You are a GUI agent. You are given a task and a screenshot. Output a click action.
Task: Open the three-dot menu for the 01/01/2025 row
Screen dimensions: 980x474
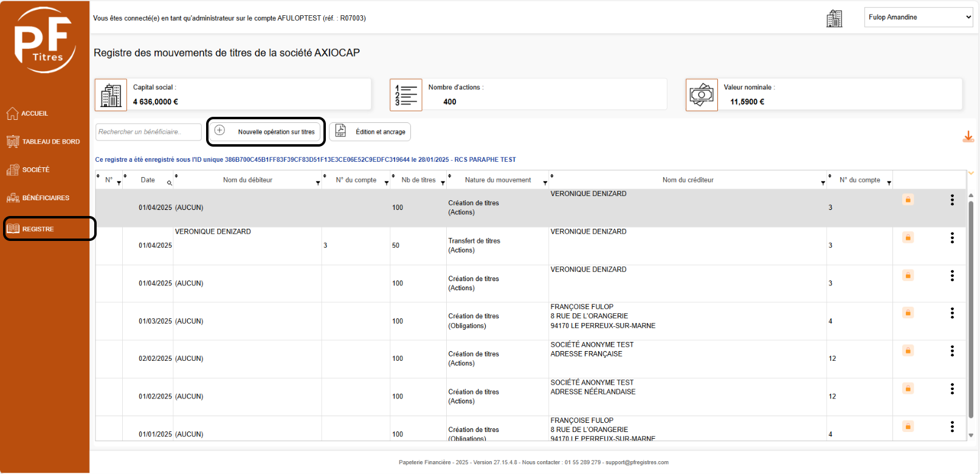(x=952, y=427)
